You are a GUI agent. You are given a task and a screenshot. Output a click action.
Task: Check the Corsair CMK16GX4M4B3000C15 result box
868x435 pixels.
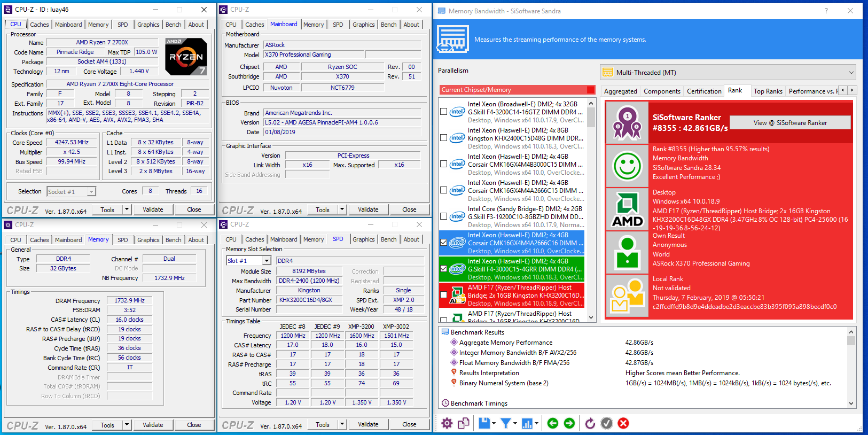443,164
